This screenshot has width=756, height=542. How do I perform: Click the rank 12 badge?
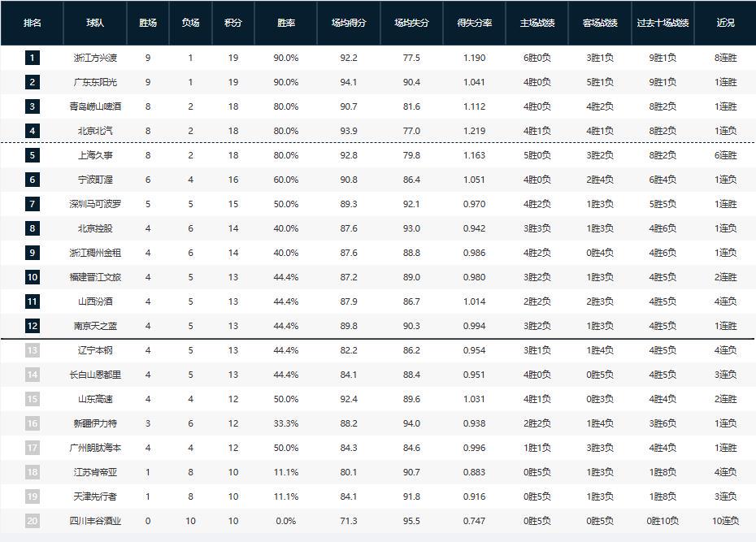[x=33, y=326]
